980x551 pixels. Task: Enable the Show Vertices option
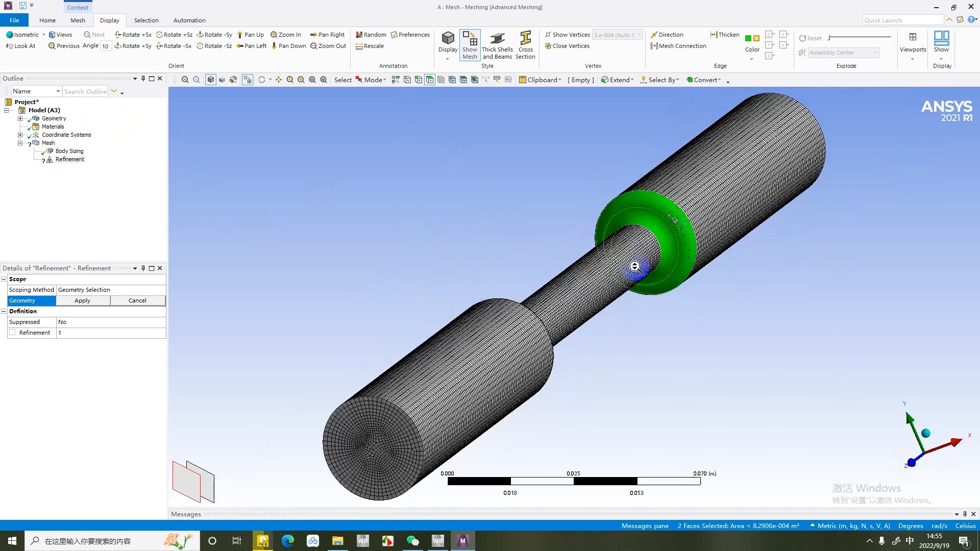click(567, 34)
